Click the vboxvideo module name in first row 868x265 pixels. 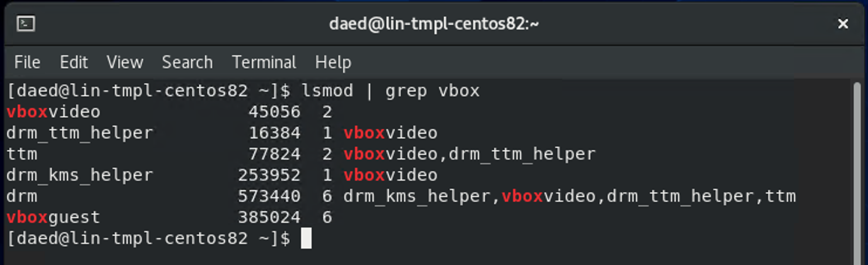click(53, 112)
